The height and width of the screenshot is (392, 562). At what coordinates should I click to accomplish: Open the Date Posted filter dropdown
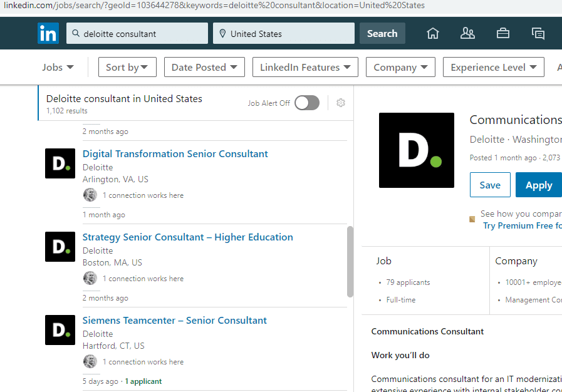204,67
